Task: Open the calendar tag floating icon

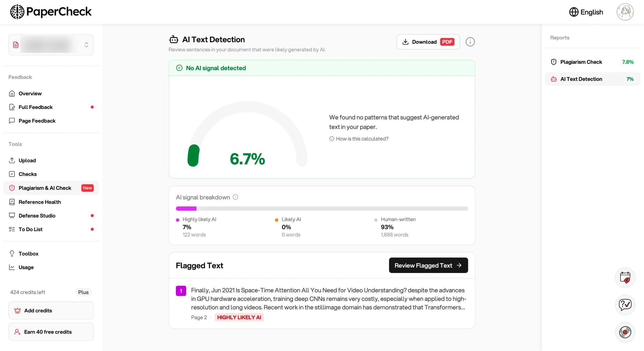Action: coord(625,278)
